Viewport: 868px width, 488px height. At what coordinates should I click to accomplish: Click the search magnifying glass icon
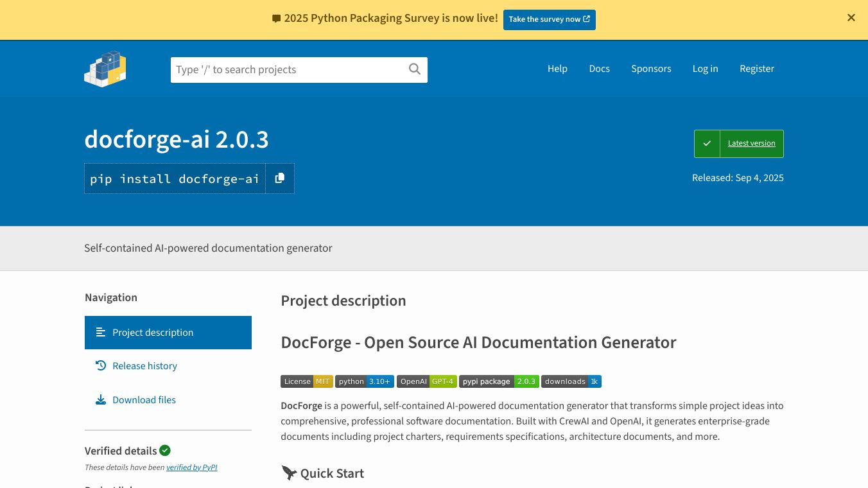click(x=415, y=69)
